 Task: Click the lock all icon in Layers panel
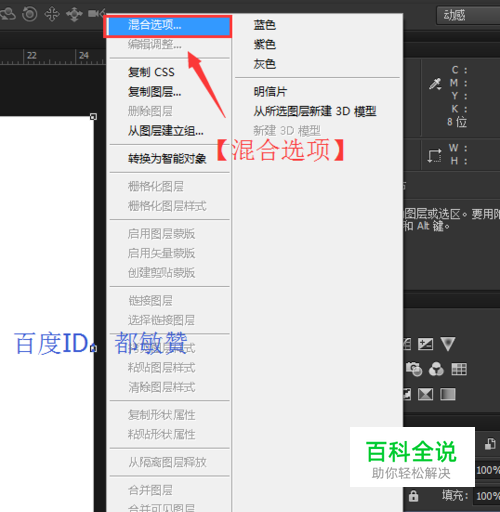pyautogui.click(x=413, y=496)
